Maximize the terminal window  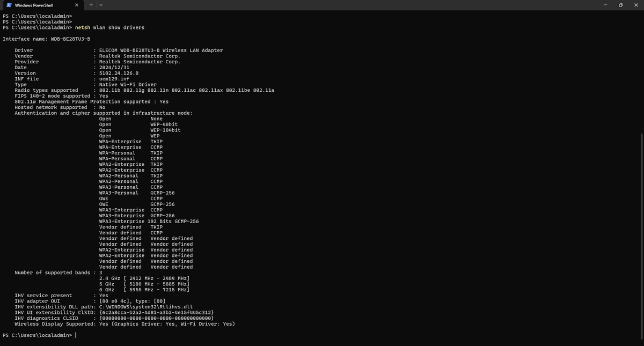620,5
